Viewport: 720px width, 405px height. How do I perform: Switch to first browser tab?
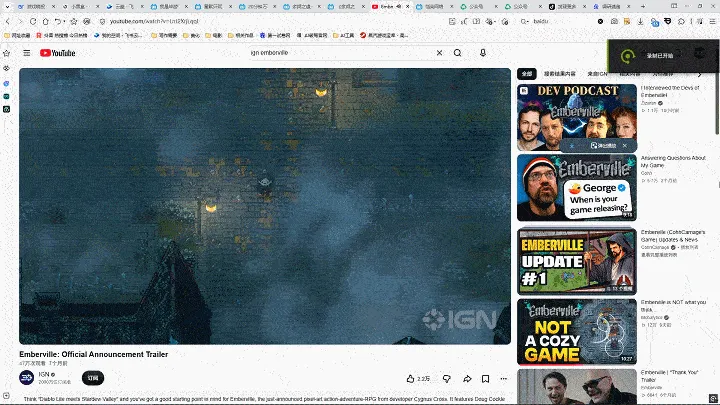tap(36, 6)
